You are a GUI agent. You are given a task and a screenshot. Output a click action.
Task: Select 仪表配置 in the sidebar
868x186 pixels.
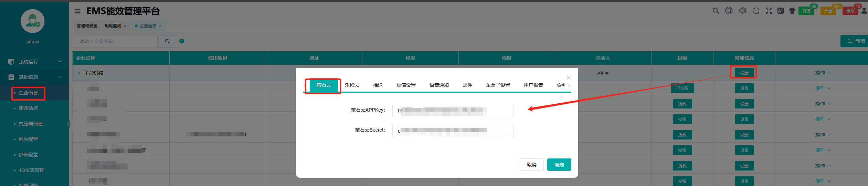coord(28,155)
